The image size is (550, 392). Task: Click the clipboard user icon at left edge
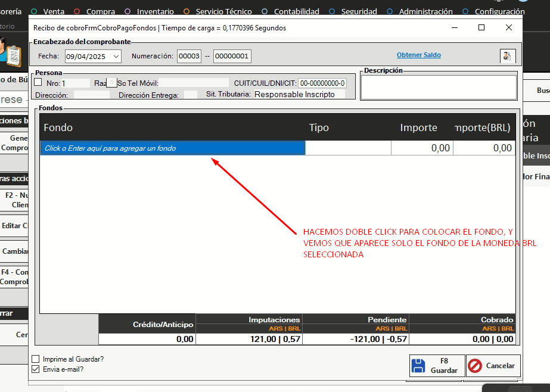pyautogui.click(x=11, y=52)
